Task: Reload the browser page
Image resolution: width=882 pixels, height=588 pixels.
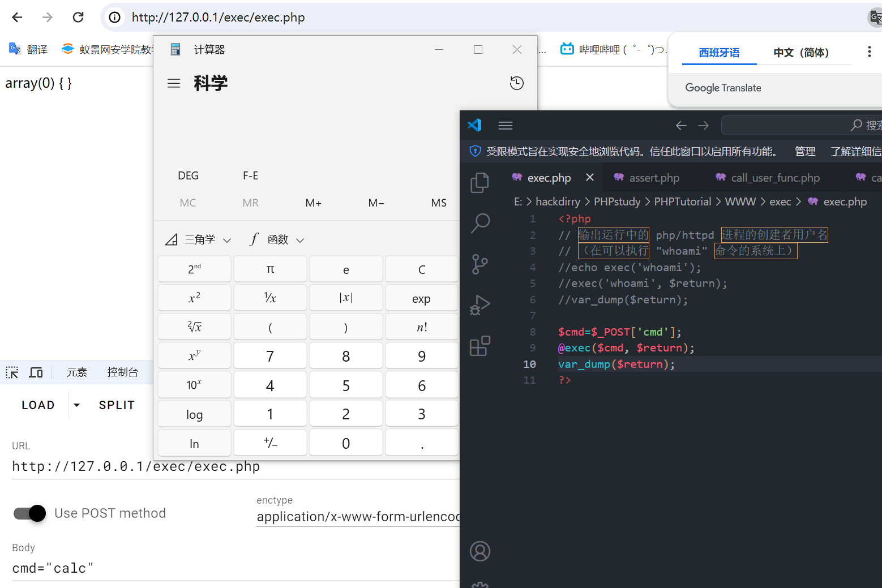Action: pyautogui.click(x=78, y=17)
